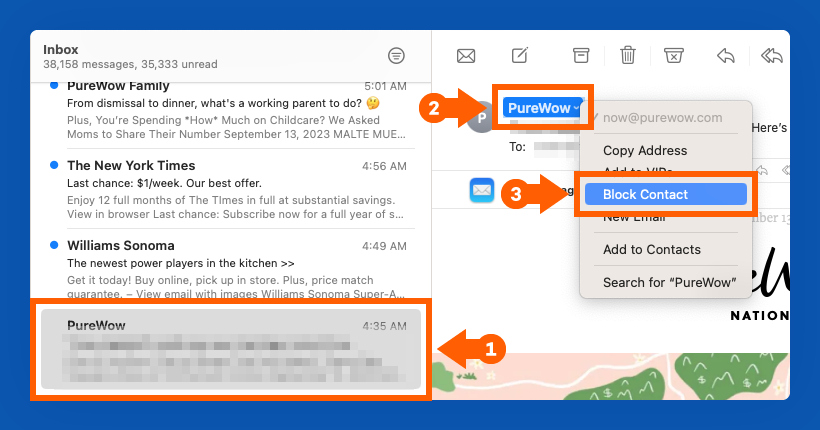The height and width of the screenshot is (430, 820).
Task: Click the 4:56 AM timestamp
Action: tap(384, 166)
